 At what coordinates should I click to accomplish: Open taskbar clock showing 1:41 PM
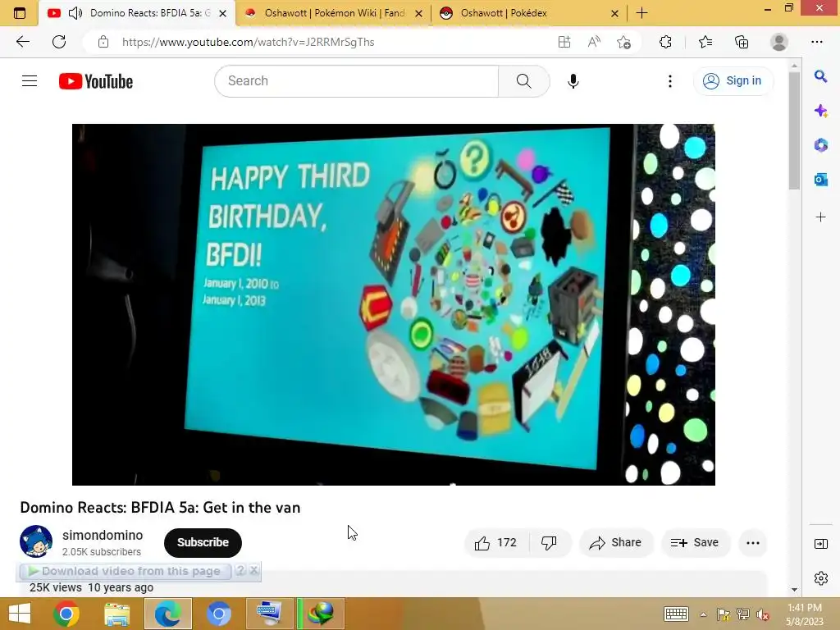point(804,614)
